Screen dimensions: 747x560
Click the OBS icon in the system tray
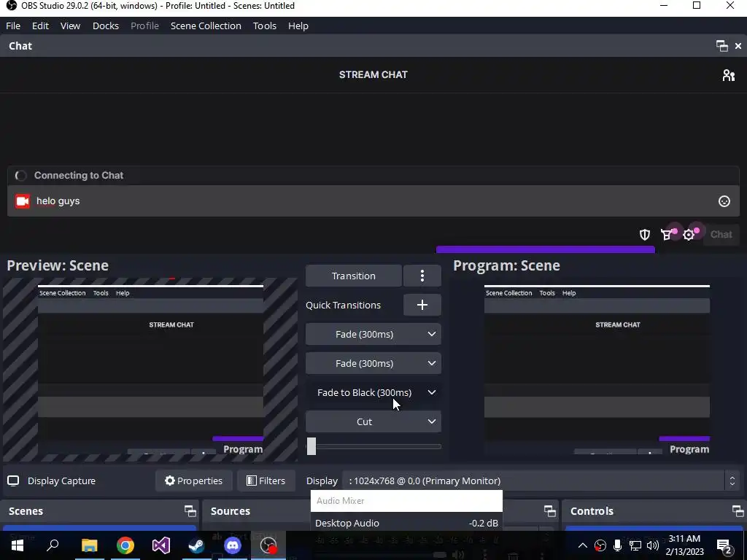point(600,545)
